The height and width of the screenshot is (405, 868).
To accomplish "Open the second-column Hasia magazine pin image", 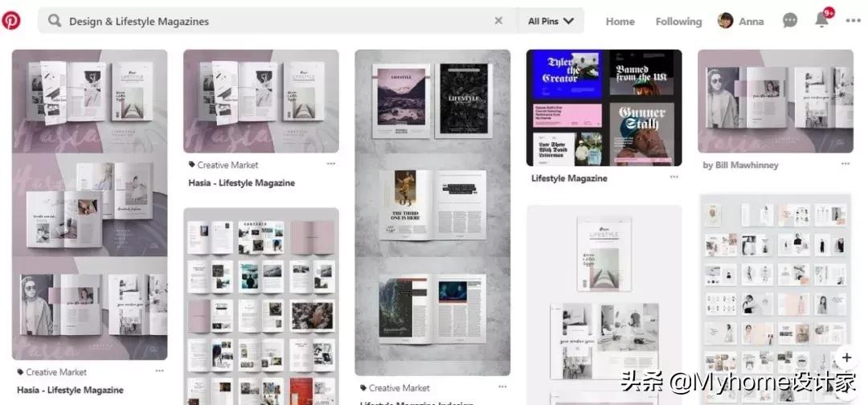I will (260, 101).
